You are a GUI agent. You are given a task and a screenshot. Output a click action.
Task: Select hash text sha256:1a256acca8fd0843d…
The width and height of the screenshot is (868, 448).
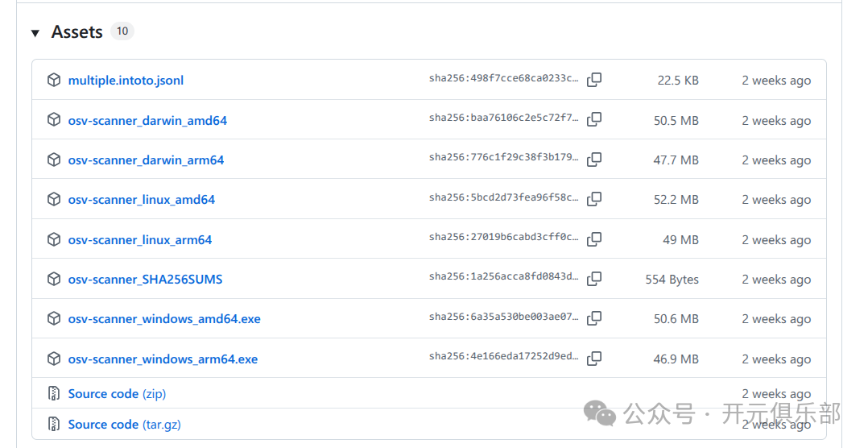click(504, 276)
